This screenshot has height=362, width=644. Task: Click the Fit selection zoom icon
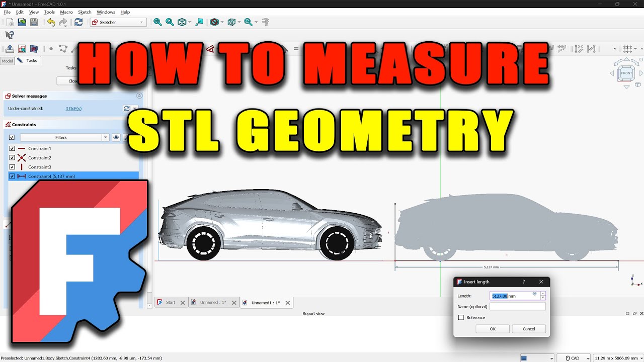[170, 22]
